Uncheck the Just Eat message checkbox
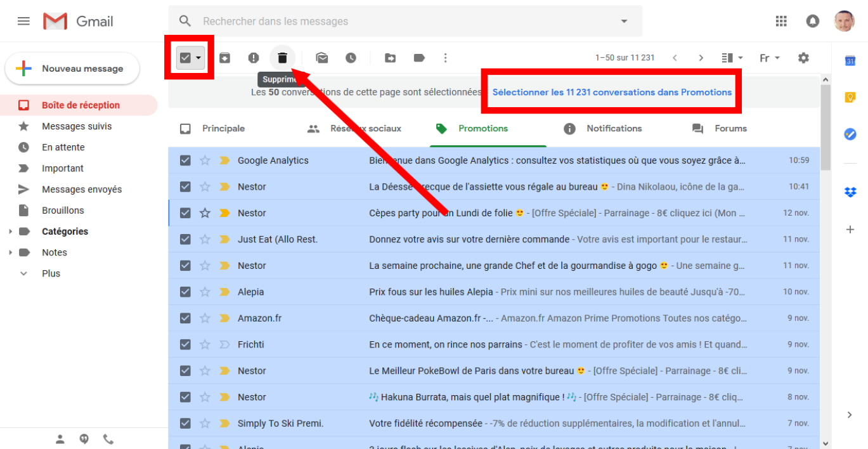This screenshot has width=868, height=449. 185,239
